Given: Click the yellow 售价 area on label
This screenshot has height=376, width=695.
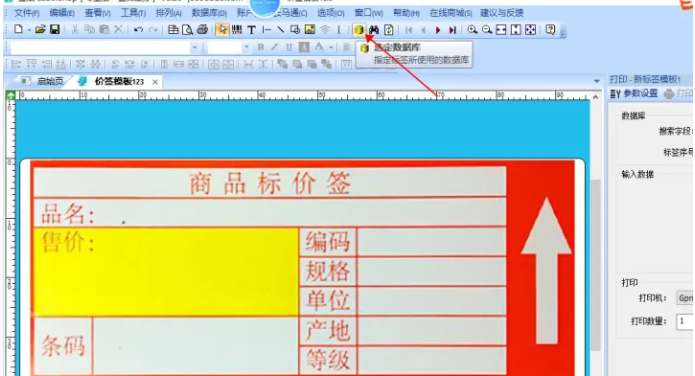Looking at the screenshot, I should coord(166,272).
